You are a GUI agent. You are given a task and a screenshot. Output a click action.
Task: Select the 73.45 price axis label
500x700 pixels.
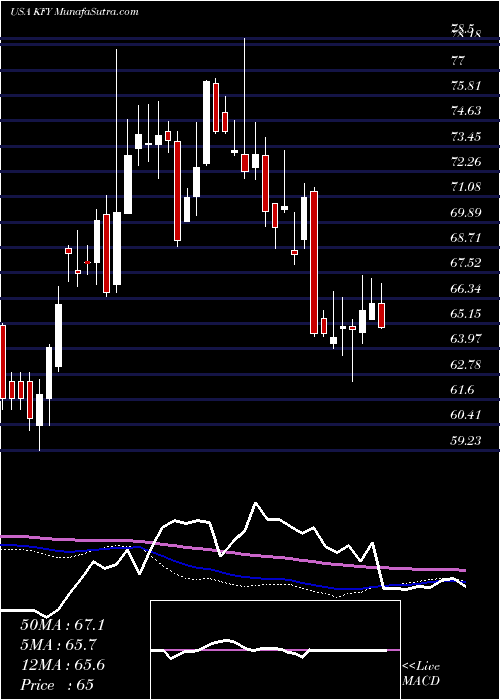pos(466,137)
